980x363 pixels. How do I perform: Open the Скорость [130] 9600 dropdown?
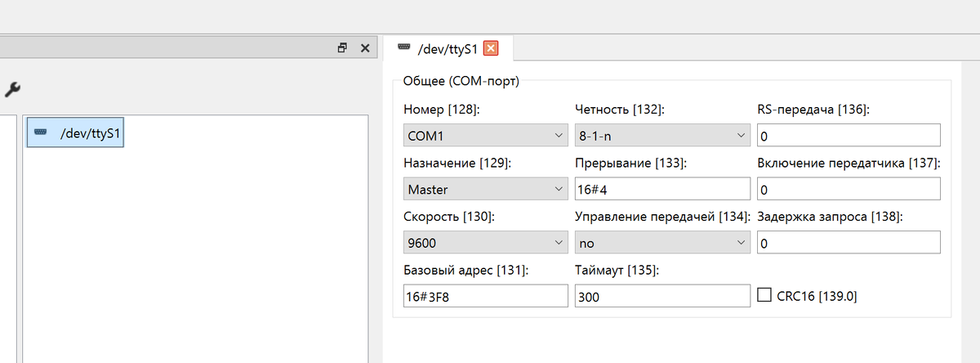[486, 243]
